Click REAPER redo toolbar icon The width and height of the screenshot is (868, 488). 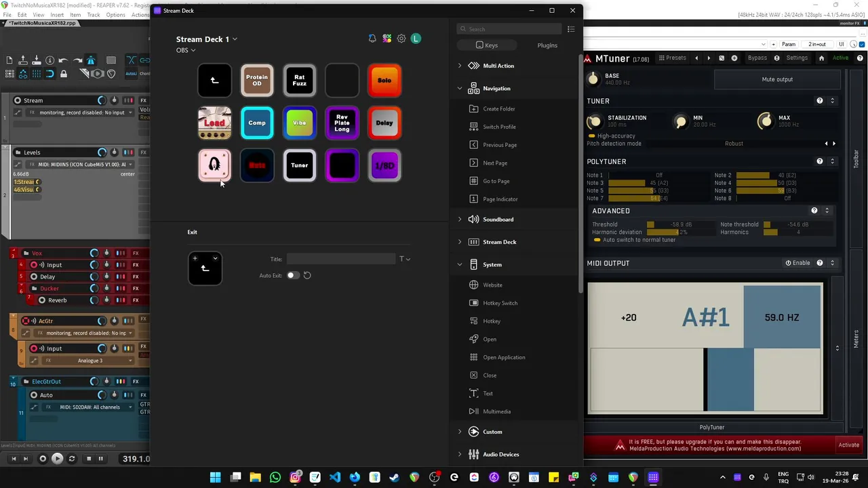click(77, 60)
